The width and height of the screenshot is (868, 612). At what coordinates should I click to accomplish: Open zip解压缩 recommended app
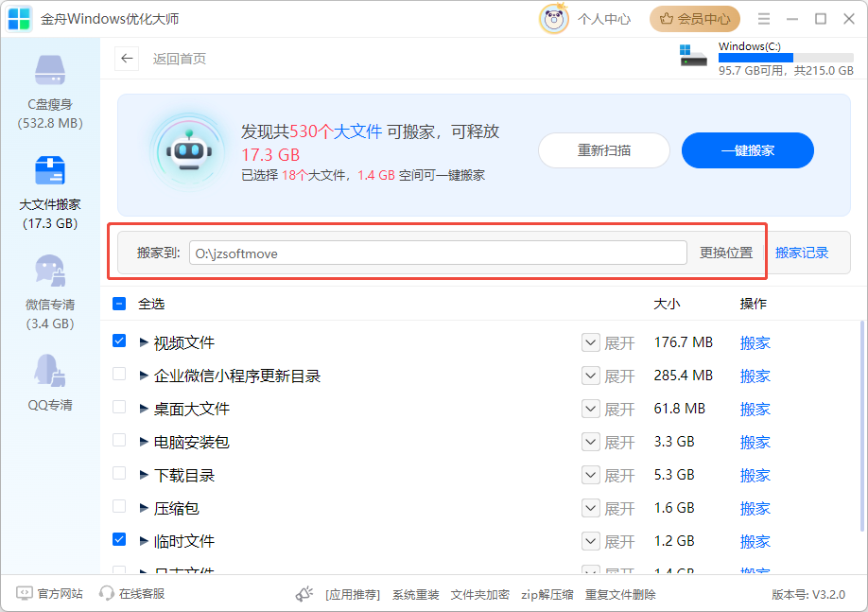coord(547,595)
